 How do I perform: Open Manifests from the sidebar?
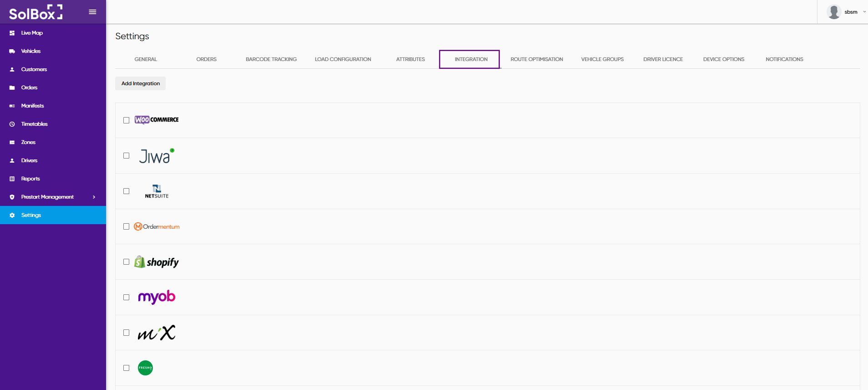53,106
